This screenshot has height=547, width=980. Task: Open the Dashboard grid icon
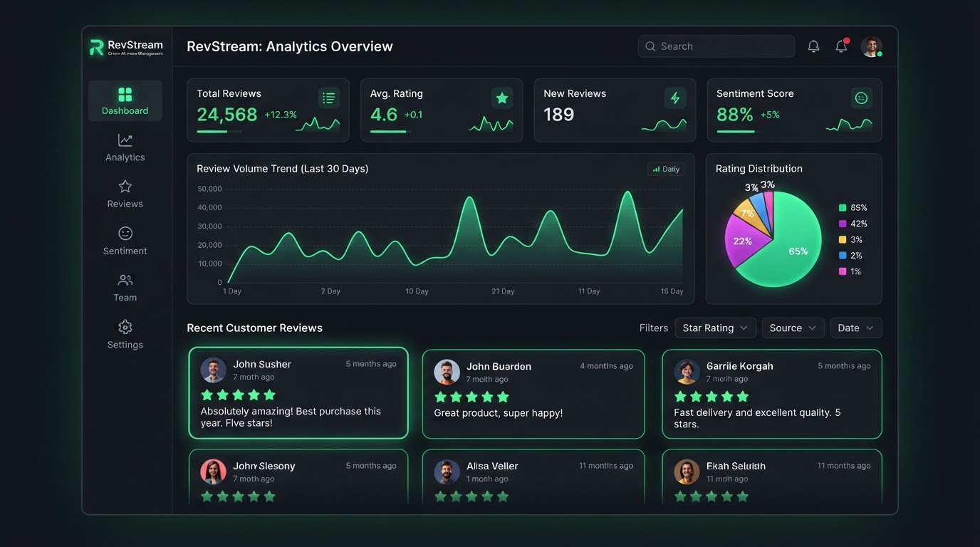click(x=125, y=95)
